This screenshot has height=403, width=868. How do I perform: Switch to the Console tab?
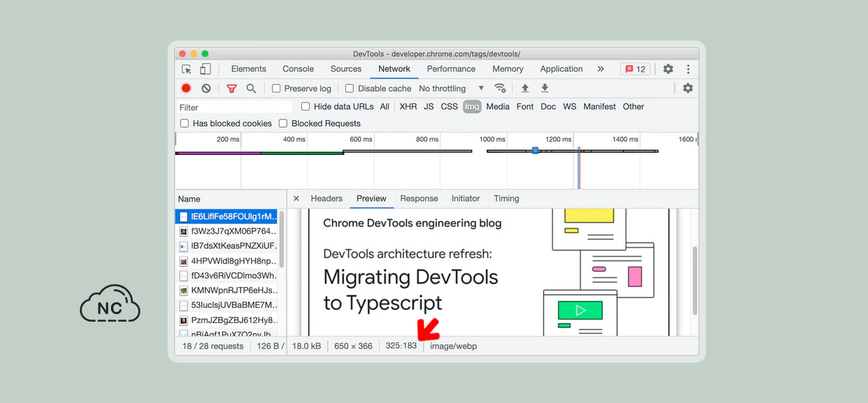coord(299,69)
